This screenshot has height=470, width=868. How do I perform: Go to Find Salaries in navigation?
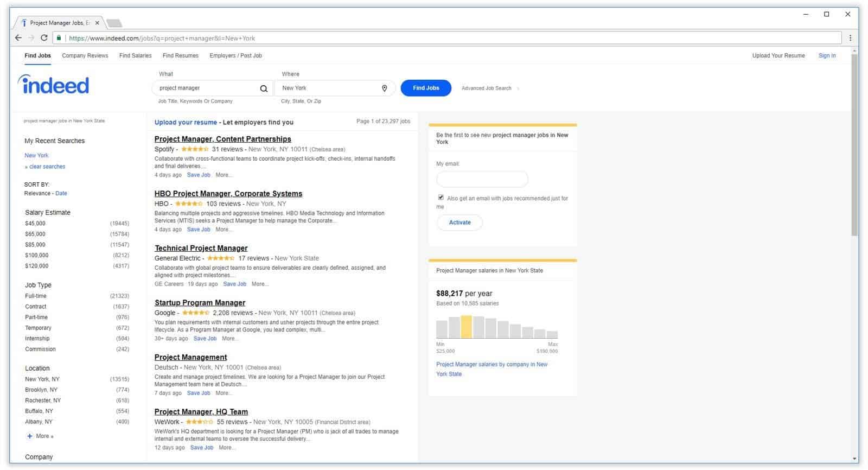(135, 55)
